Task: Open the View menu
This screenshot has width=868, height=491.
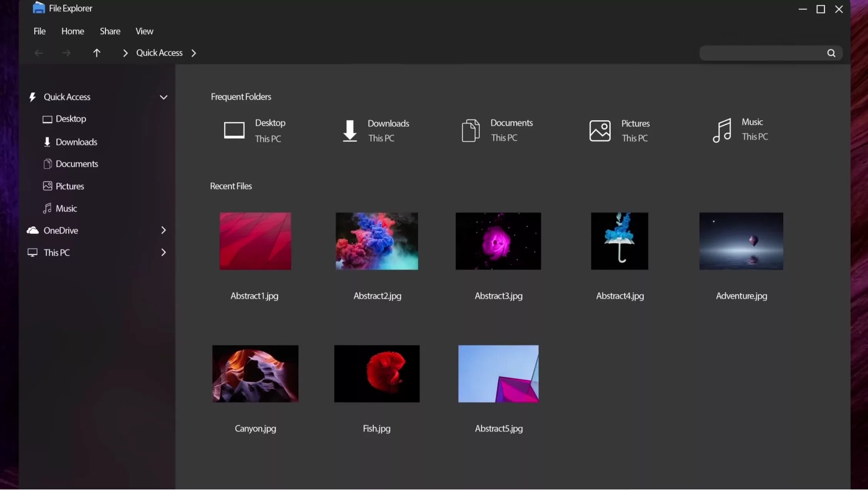Action: (144, 31)
